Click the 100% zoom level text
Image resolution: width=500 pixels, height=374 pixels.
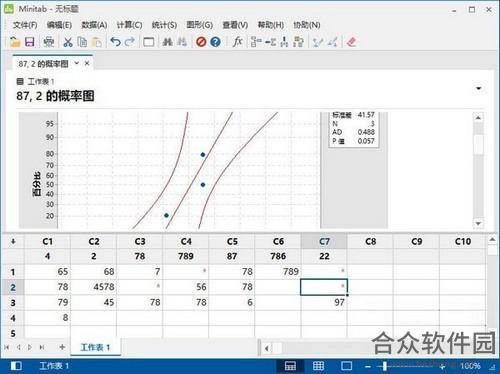tap(470, 366)
